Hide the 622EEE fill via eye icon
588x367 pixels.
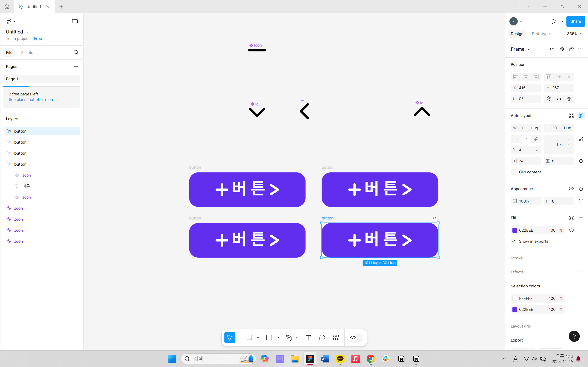point(571,230)
